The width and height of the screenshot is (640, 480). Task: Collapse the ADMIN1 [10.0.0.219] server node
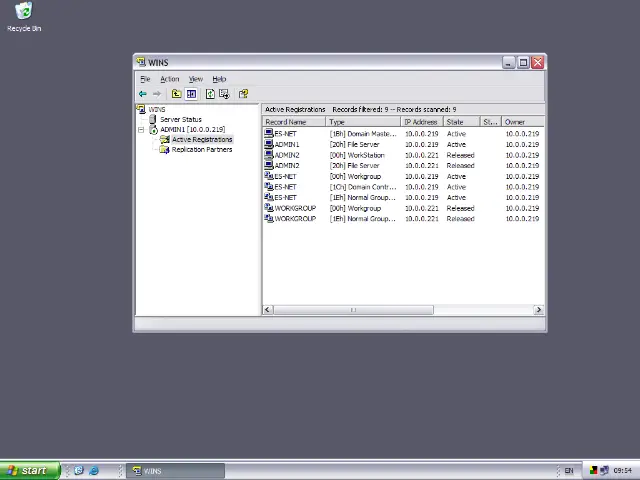coord(142,130)
